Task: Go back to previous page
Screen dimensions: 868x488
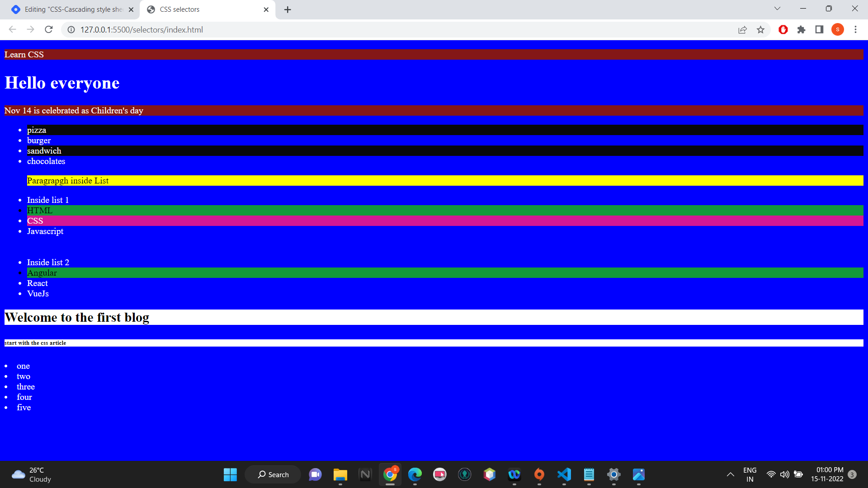Action: (x=13, y=30)
